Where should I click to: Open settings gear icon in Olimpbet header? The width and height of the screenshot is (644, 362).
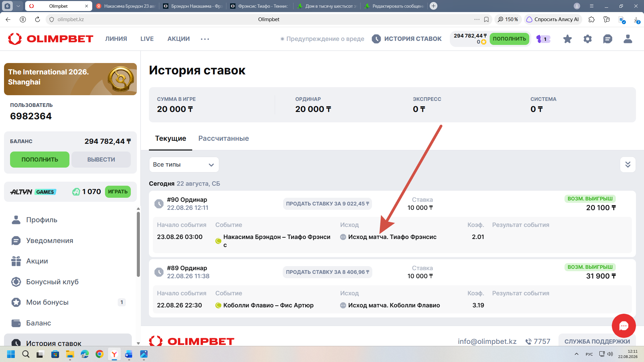pyautogui.click(x=588, y=39)
